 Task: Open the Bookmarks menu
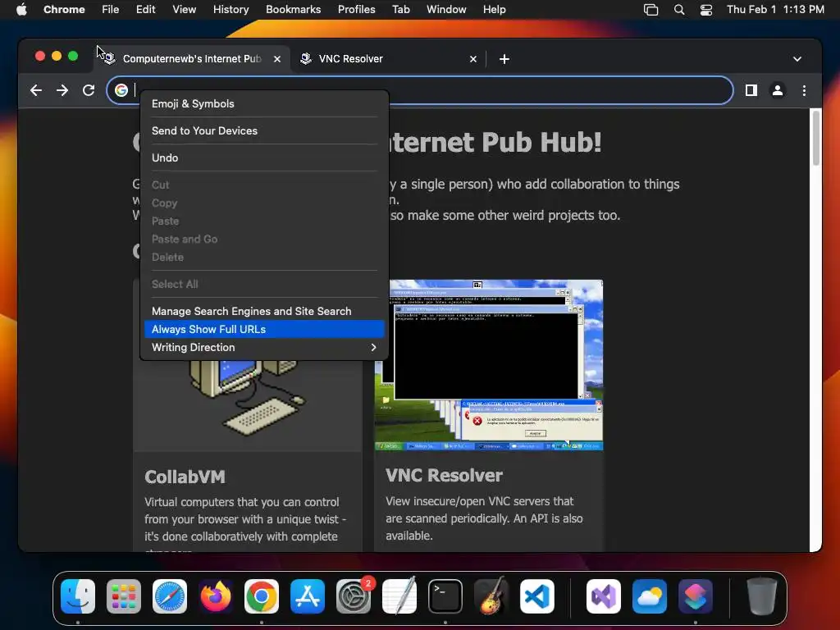[x=293, y=10]
